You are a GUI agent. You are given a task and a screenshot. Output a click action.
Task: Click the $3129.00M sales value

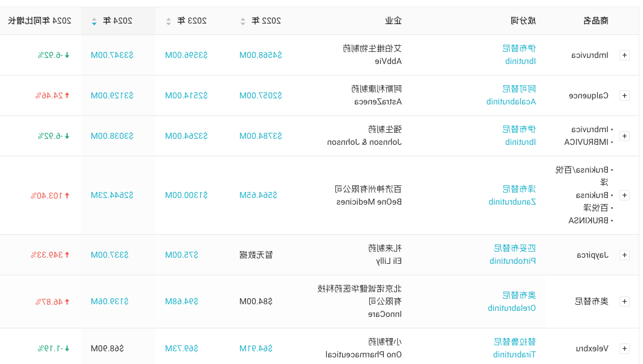112,96
